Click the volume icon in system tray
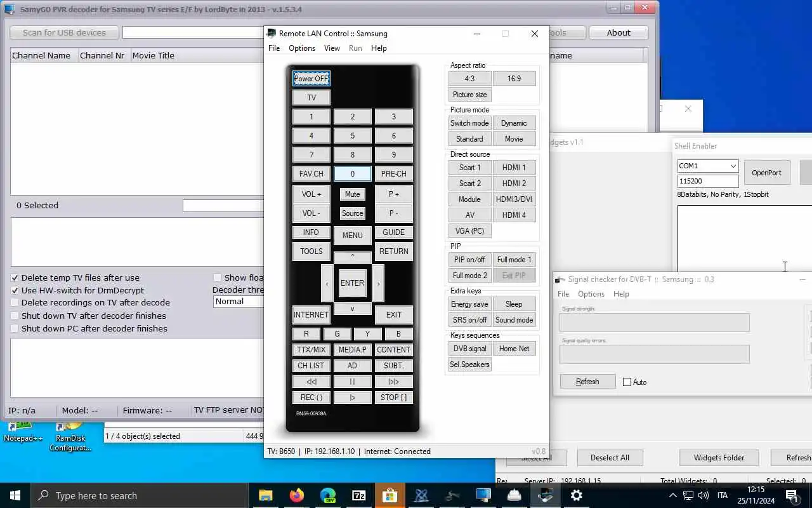The height and width of the screenshot is (508, 812). pos(703,495)
